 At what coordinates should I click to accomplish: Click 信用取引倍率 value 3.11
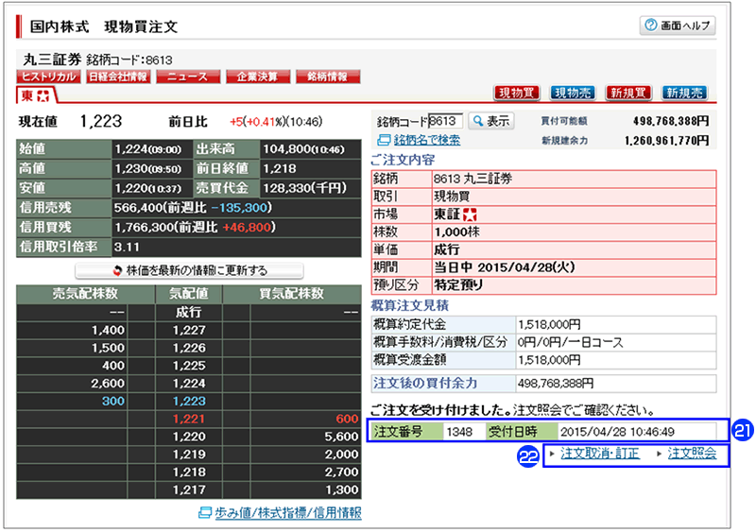pyautogui.click(x=127, y=247)
